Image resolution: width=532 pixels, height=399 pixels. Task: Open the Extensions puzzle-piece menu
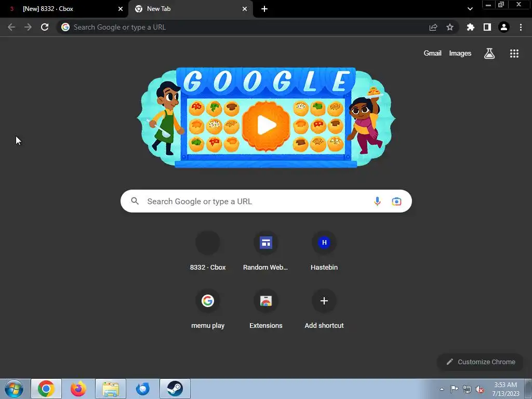click(x=471, y=27)
